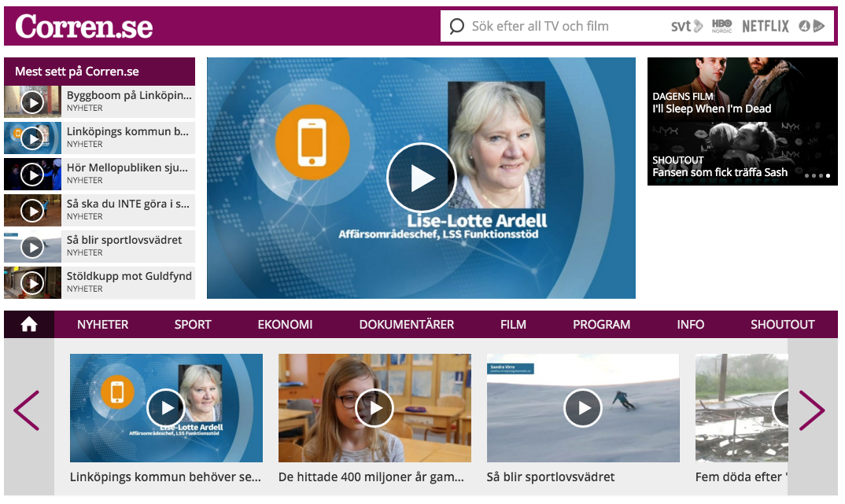This screenshot has width=845, height=504.
Task: Open carousel title De hittade 400 miljoner
Action: click(x=371, y=477)
